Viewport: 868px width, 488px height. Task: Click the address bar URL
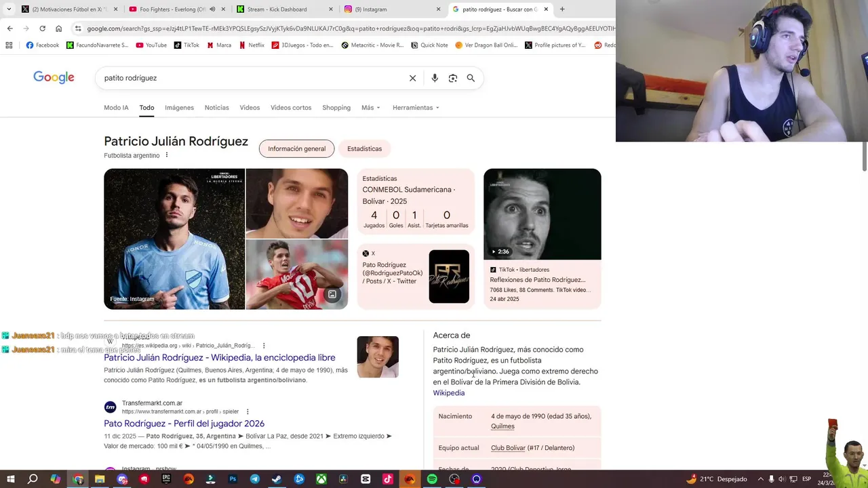point(351,28)
